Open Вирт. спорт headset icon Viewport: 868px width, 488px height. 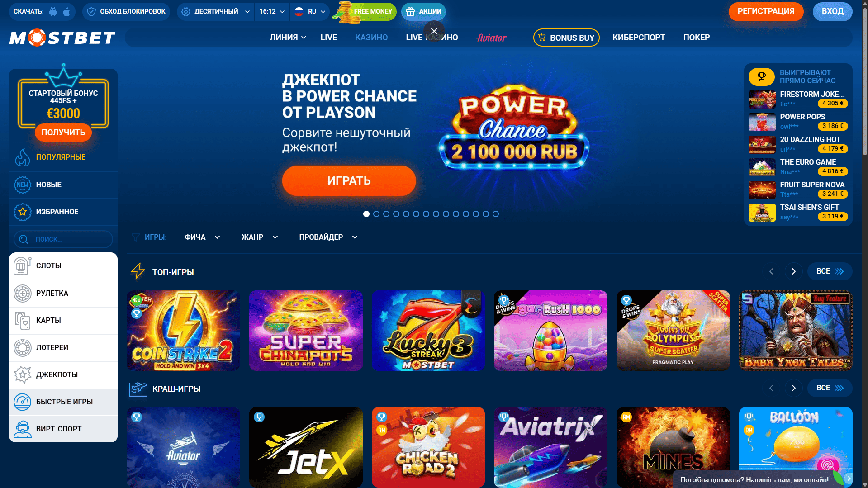click(22, 429)
